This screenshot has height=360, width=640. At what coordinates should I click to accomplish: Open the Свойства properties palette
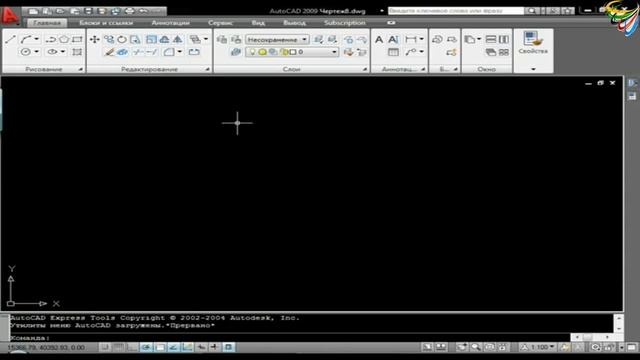[x=533, y=43]
